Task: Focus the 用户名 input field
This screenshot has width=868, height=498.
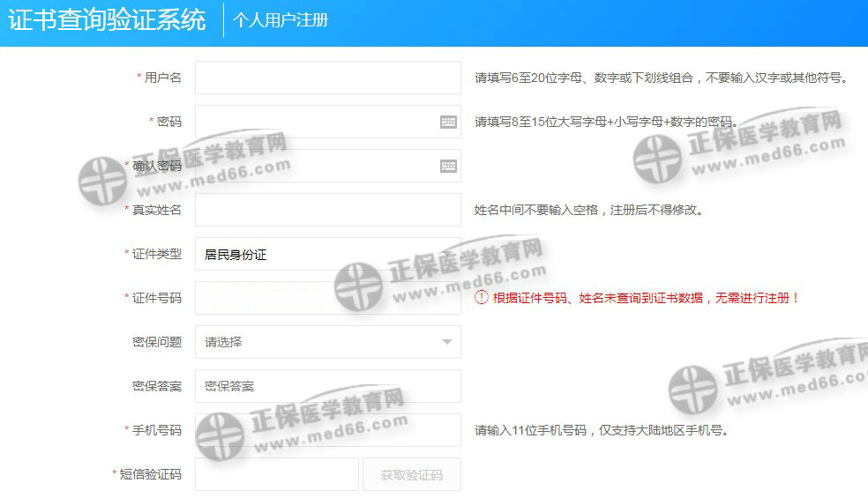Action: [327, 78]
